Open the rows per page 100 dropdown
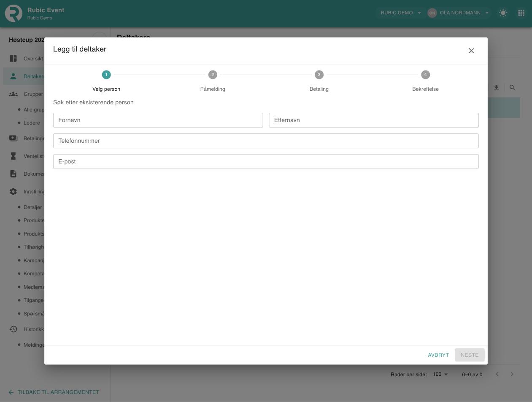The height and width of the screenshot is (402, 532). click(440, 374)
